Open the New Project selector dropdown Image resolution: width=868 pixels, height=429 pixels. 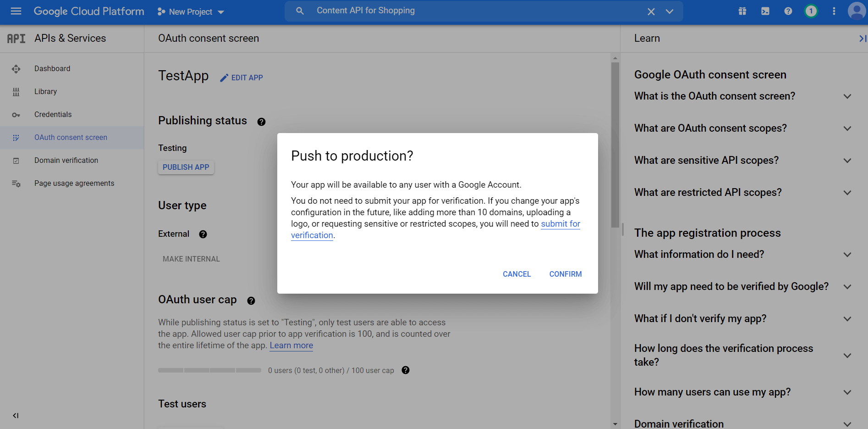coord(191,11)
